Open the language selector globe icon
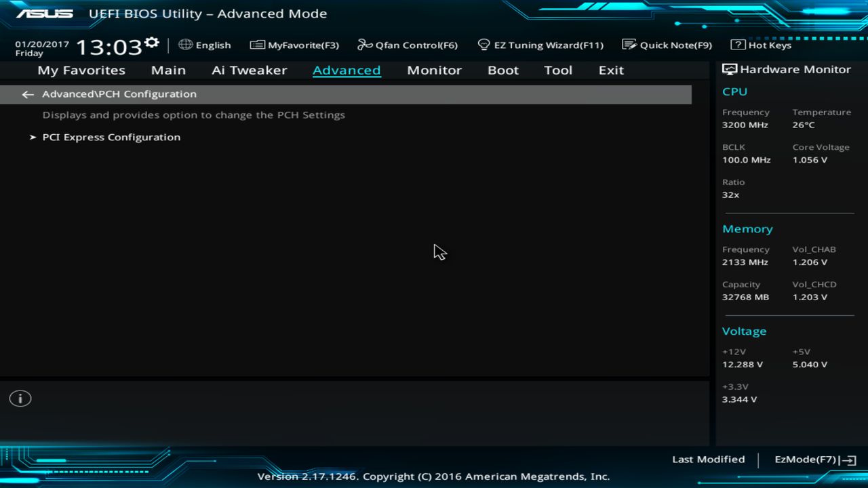Screen dimensions: 868x488 pyautogui.click(x=184, y=45)
